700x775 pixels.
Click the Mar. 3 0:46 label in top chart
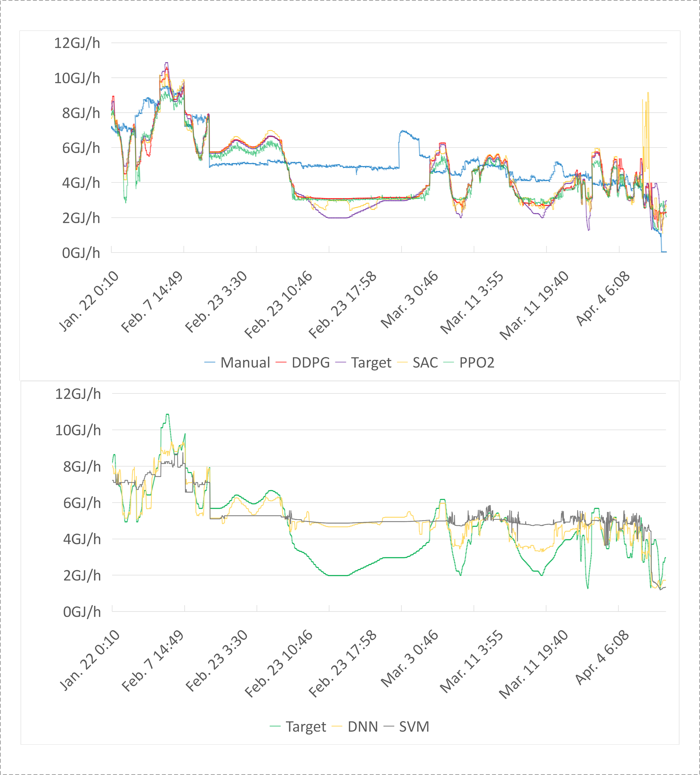(409, 300)
